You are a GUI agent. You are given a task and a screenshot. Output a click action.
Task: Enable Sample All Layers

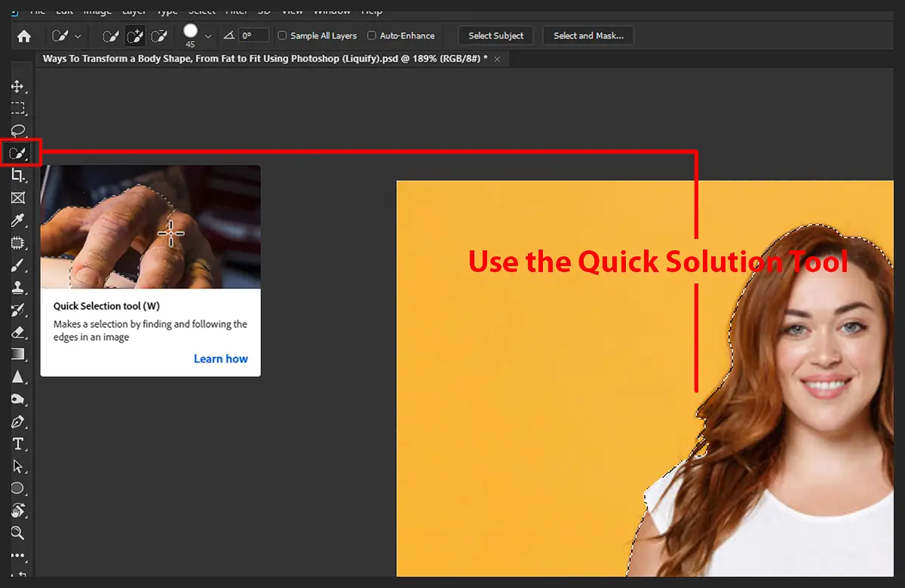click(x=282, y=35)
